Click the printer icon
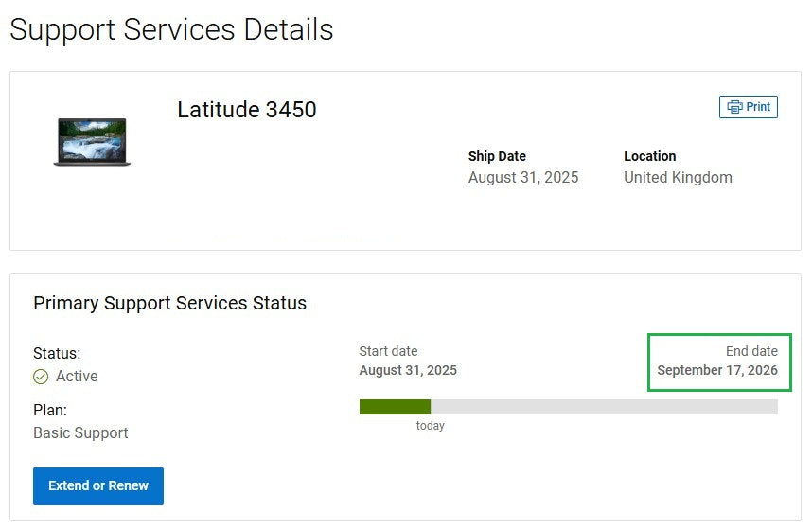 coord(734,107)
